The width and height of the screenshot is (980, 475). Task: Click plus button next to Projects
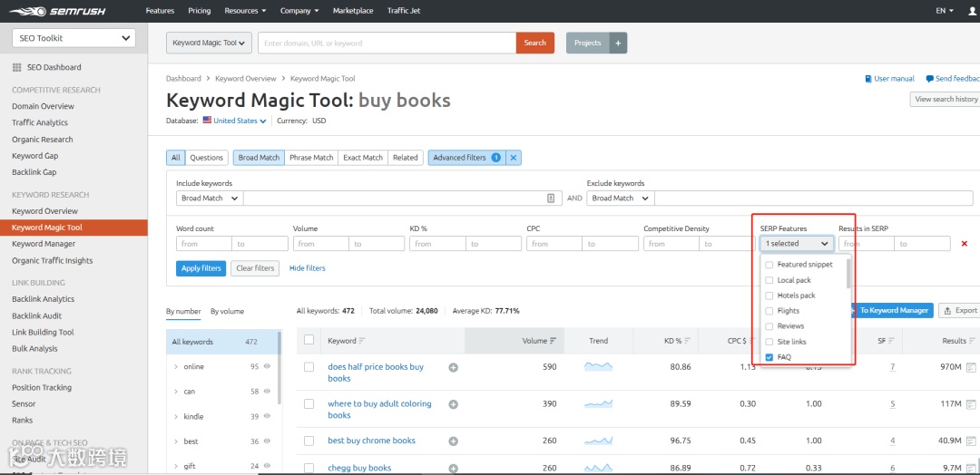[618, 44]
